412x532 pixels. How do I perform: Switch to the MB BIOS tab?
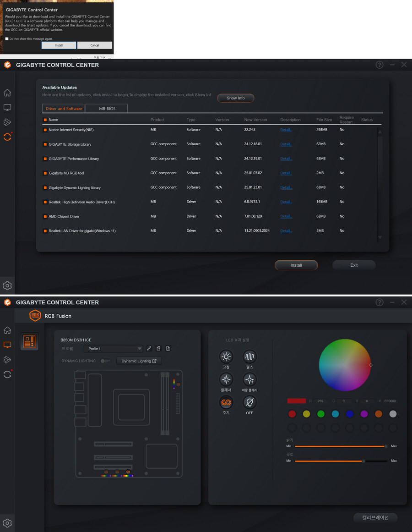click(108, 109)
